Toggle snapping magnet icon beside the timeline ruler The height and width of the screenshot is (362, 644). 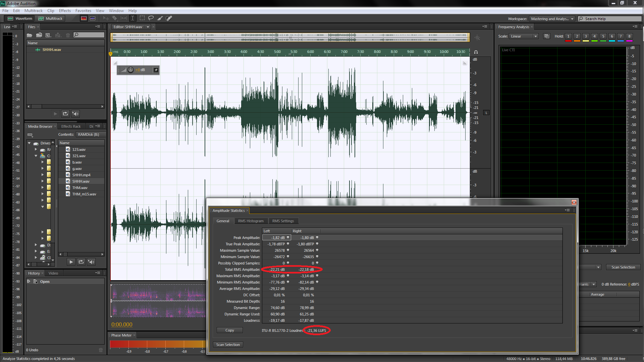click(476, 52)
